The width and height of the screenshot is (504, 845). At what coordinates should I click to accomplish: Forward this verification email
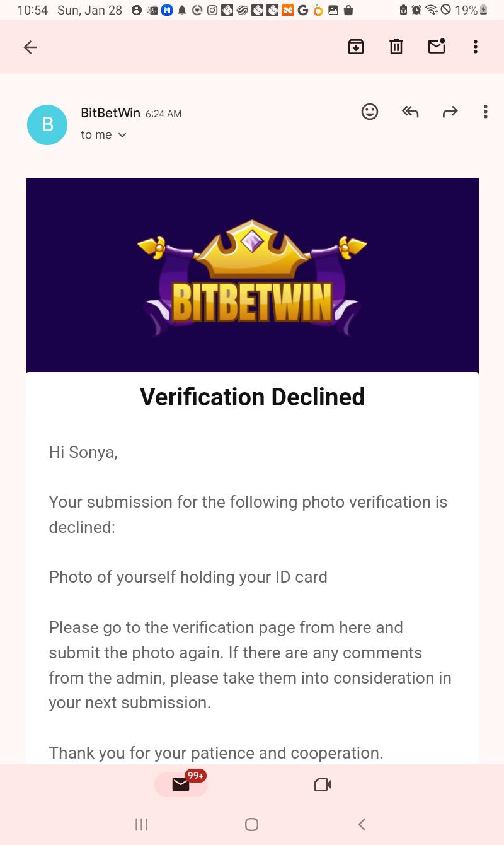pos(450,112)
